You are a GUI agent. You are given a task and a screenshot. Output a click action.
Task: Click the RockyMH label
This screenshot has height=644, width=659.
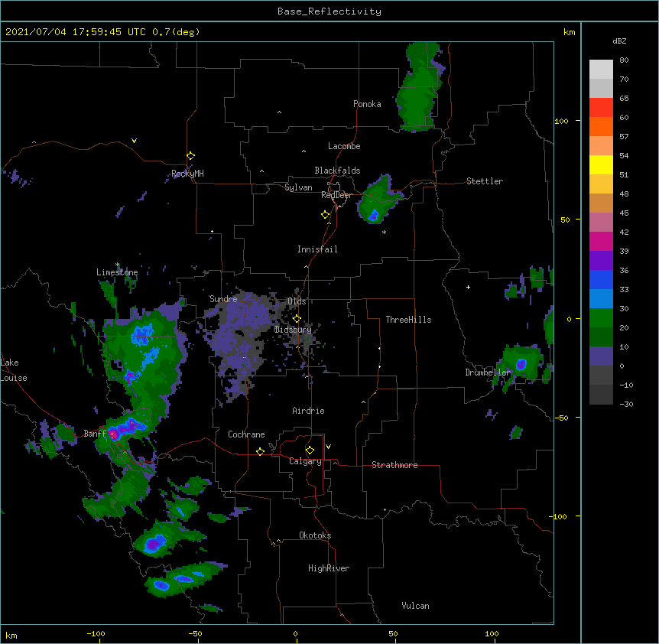click(x=187, y=174)
